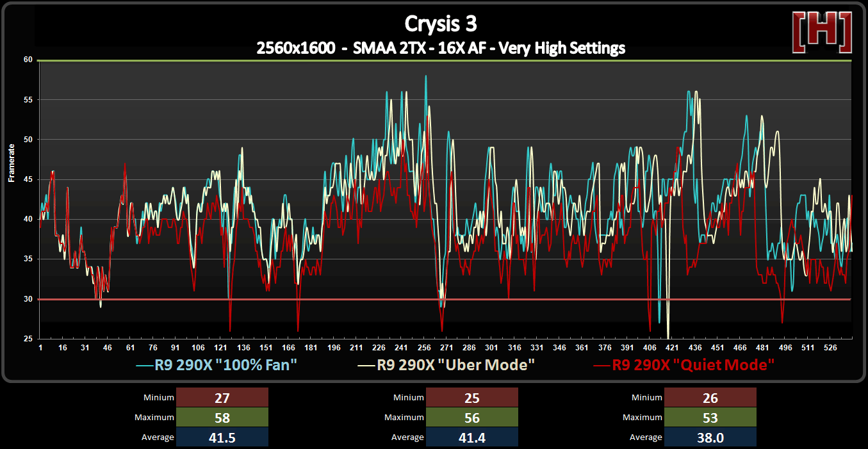Viewport: 868px width, 449px height.
Task: Click the Average label beside 41.5
Action: pos(158,437)
